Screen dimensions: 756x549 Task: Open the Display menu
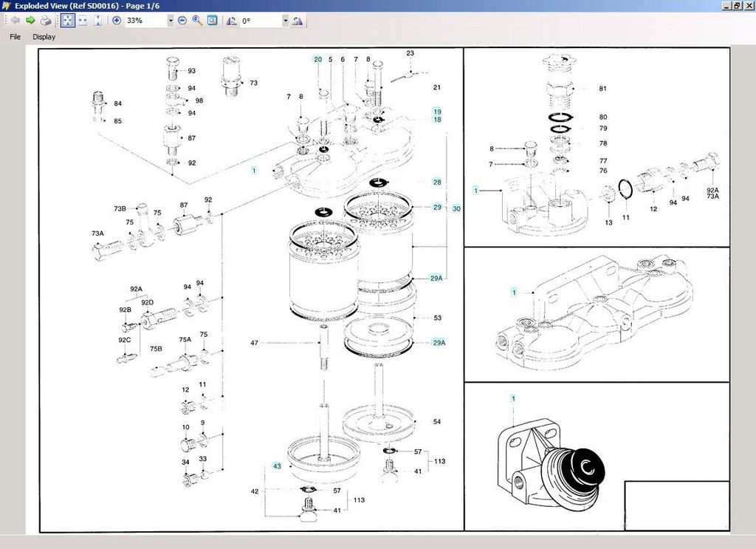[x=44, y=36]
